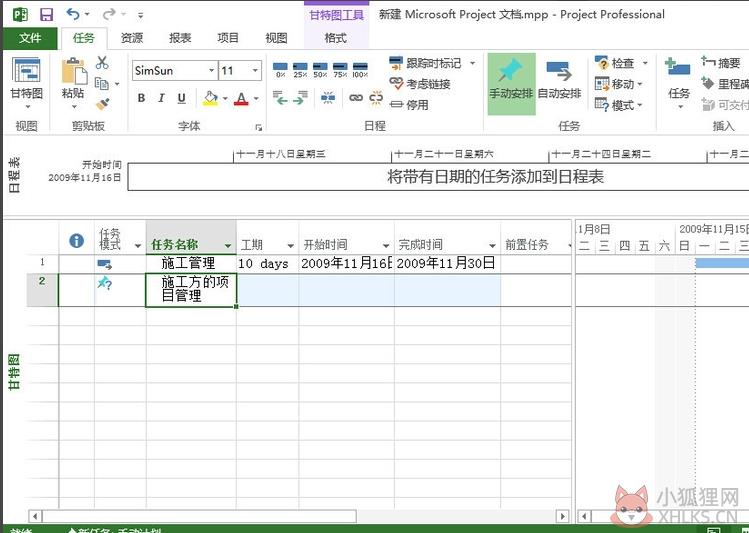Open the File (文件) tab
The image size is (749, 533).
pos(30,38)
